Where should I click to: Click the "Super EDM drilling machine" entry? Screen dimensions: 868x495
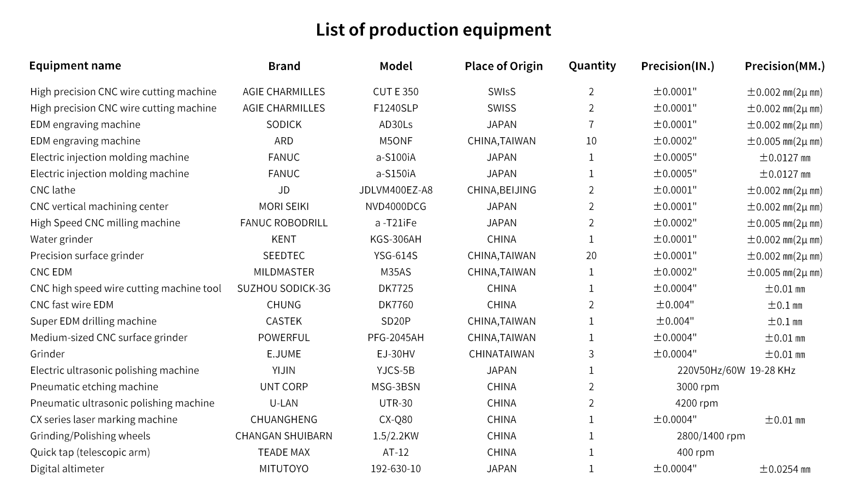point(93,321)
